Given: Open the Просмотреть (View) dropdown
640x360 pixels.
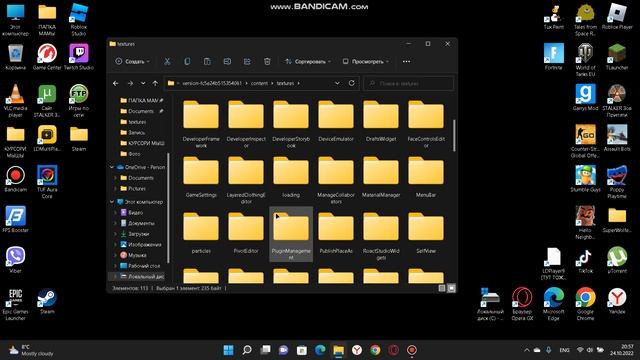Looking at the screenshot, I should tap(365, 61).
